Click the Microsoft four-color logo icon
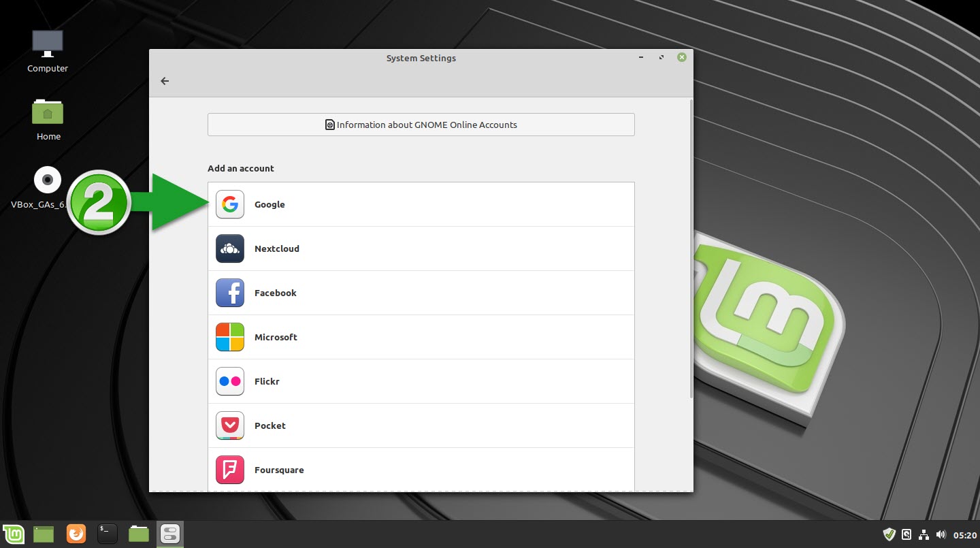 pyautogui.click(x=230, y=337)
